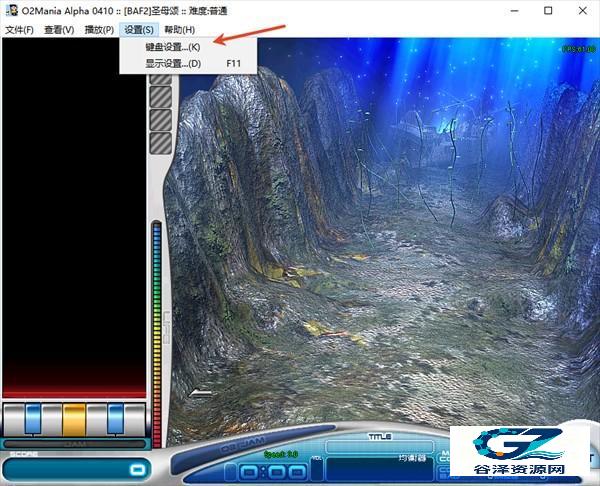Viewport: 600px width, 486px height.
Task: Open the 播放(P) menu
Action: tap(99, 30)
